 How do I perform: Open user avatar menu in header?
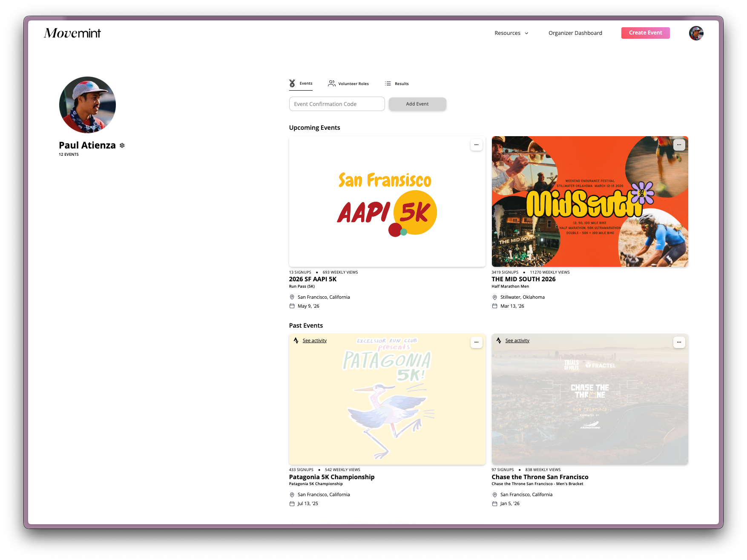(696, 33)
